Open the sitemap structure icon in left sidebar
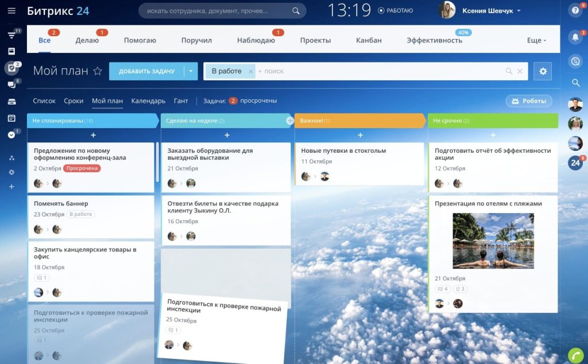588x364 pixels. point(11,158)
